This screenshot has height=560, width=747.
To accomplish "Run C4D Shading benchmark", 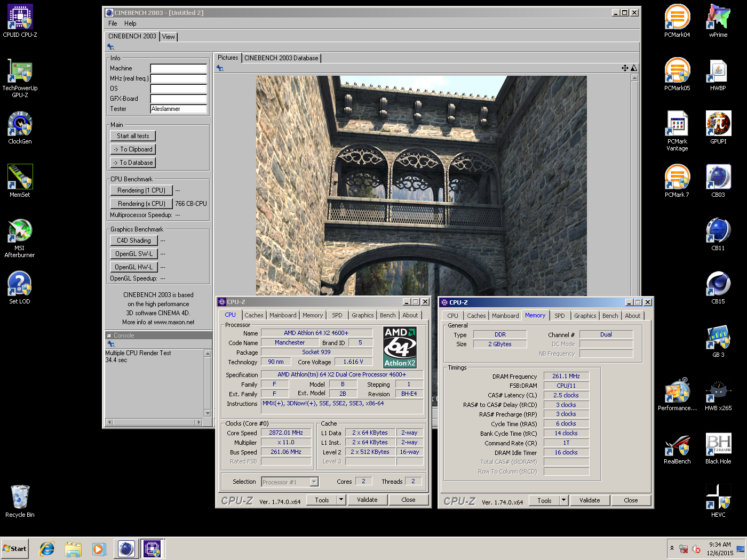I will pyautogui.click(x=134, y=241).
